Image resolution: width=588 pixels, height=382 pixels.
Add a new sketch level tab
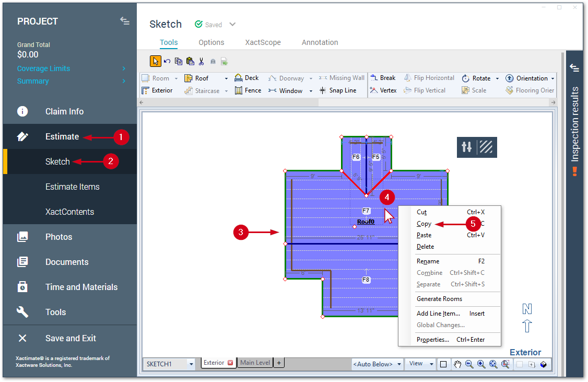click(x=279, y=363)
